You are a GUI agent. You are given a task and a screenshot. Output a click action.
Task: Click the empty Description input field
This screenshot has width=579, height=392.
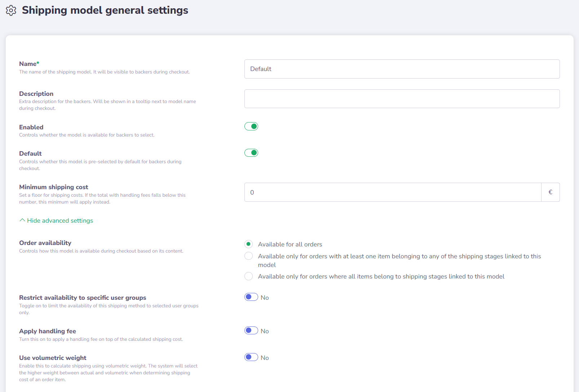(x=402, y=99)
